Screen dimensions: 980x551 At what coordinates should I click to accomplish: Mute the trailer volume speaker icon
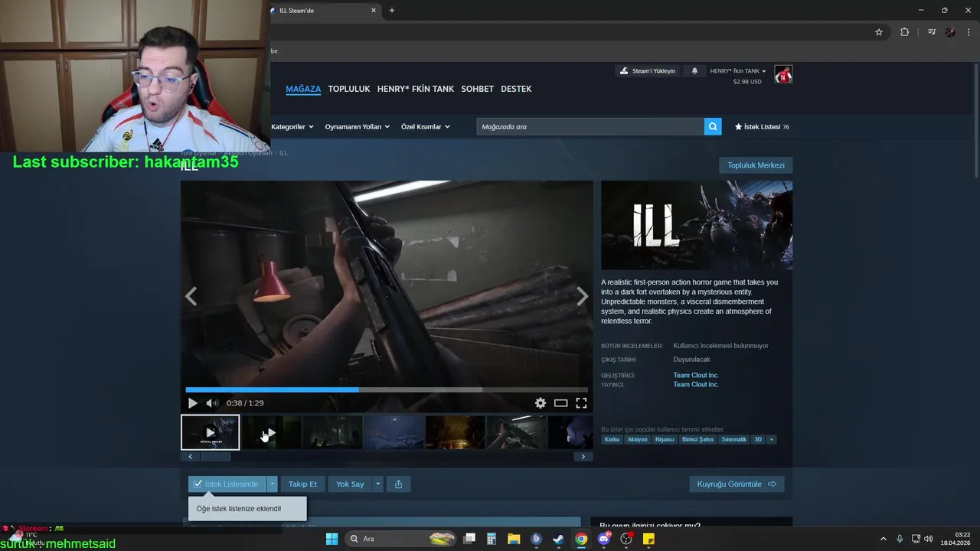click(x=212, y=403)
